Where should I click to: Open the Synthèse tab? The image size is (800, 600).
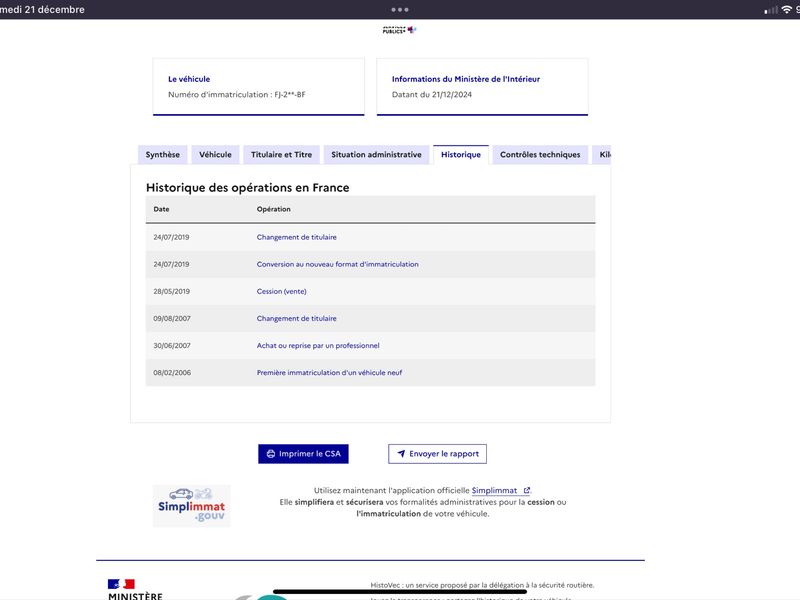click(162, 155)
